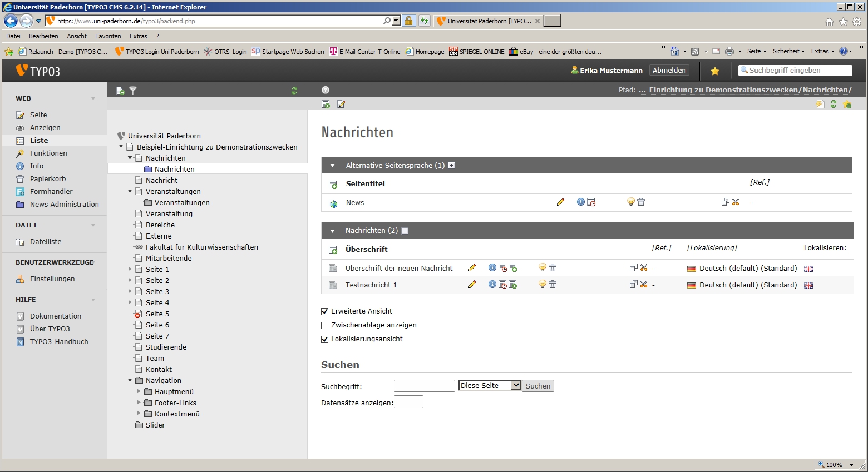Click the 'Datensätze anzeigen' number field
Viewport: 868px width, 472px height.
click(408, 401)
